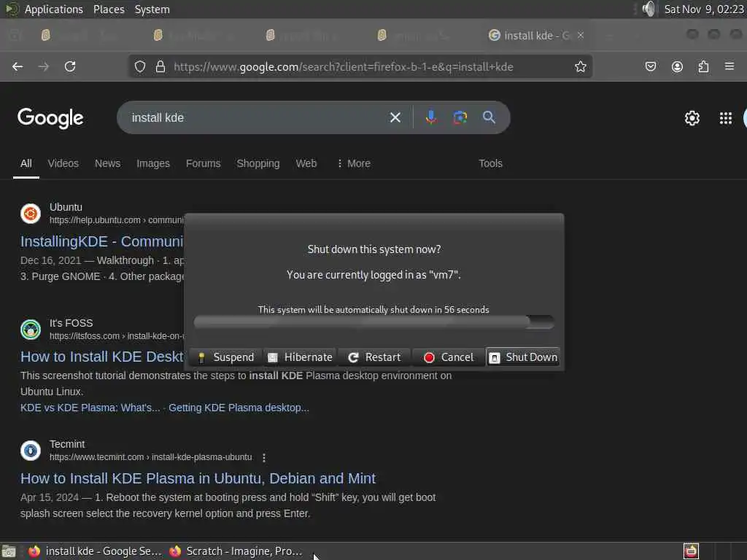This screenshot has width=747, height=560.
Task: Open the Google apps grid icon
Action: pos(726,118)
